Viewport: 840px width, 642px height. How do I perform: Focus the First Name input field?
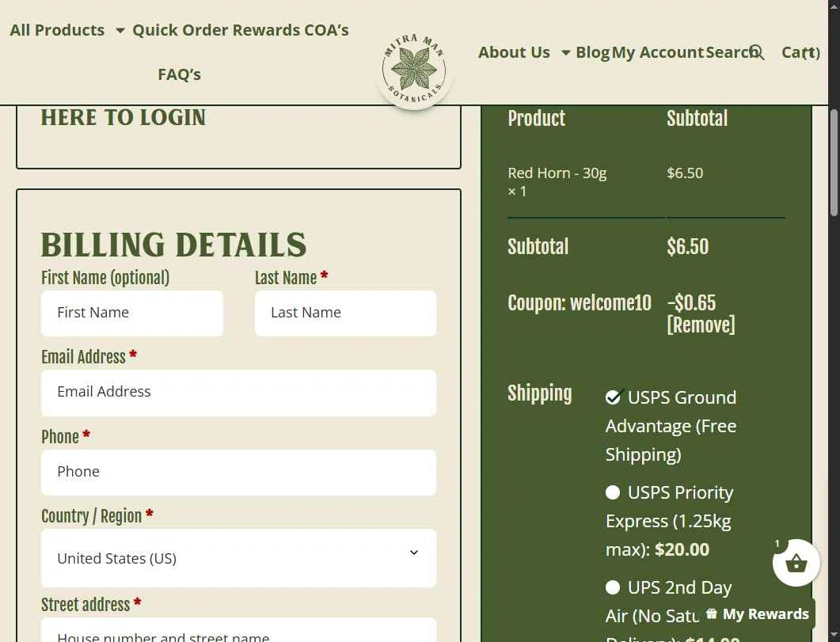pyautogui.click(x=131, y=313)
